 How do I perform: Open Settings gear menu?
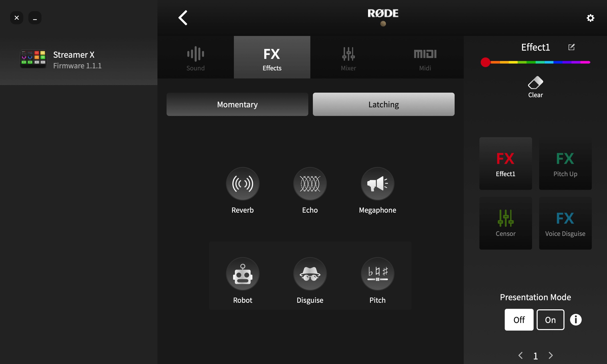tap(591, 18)
